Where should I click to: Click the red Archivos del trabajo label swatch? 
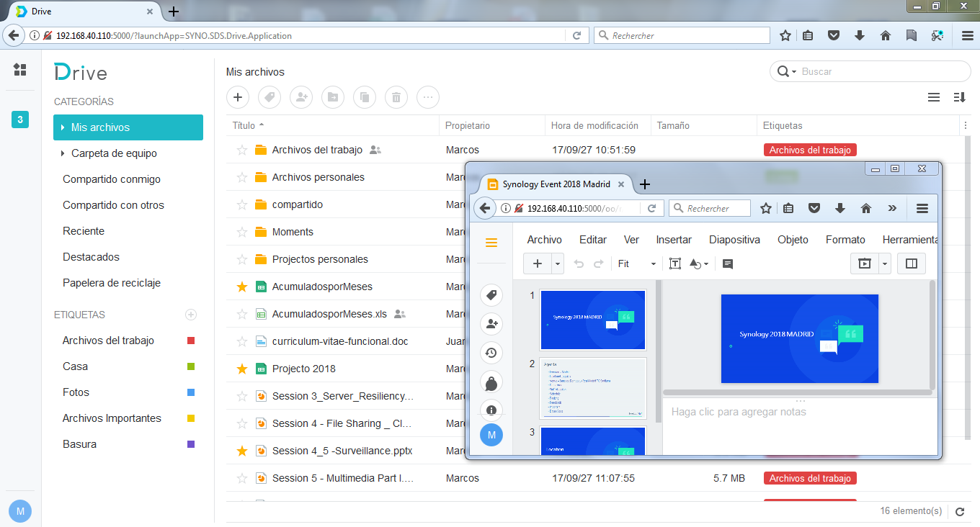point(191,341)
